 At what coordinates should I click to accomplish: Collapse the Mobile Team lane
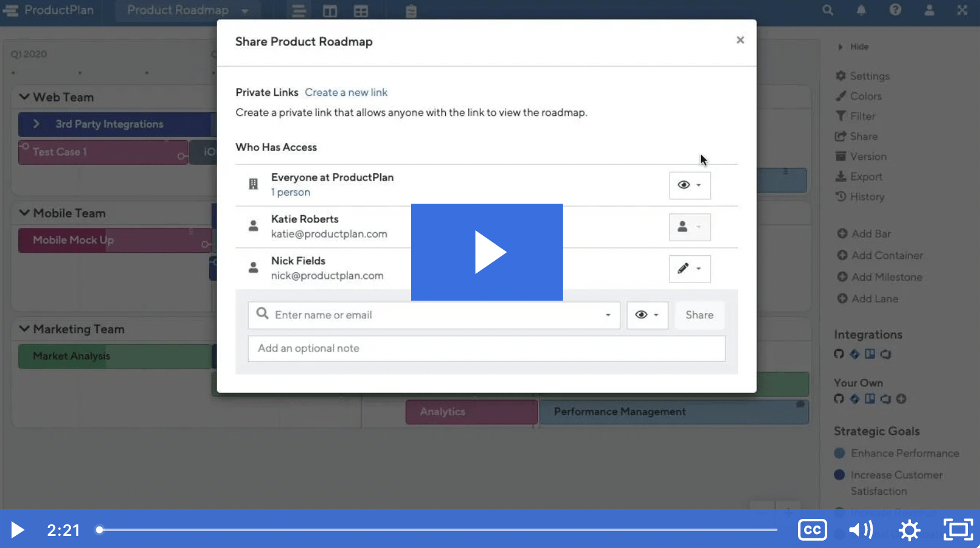tap(24, 213)
